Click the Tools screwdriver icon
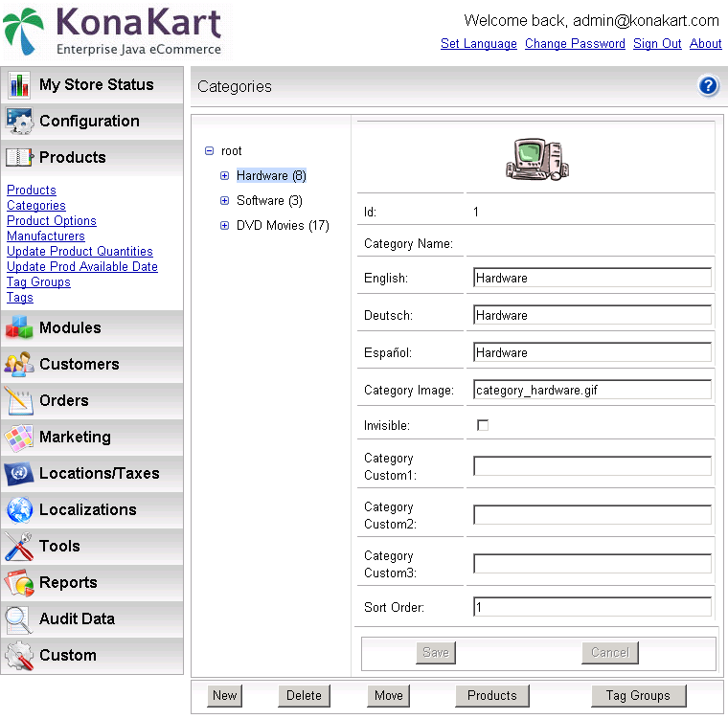The image size is (728, 719). pyautogui.click(x=19, y=547)
